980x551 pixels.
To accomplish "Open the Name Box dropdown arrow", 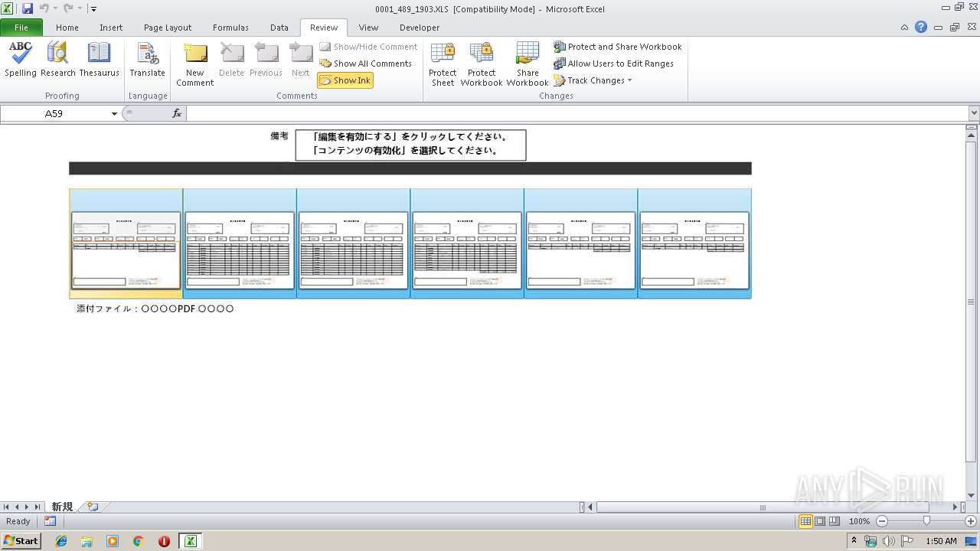I will 114,113.
